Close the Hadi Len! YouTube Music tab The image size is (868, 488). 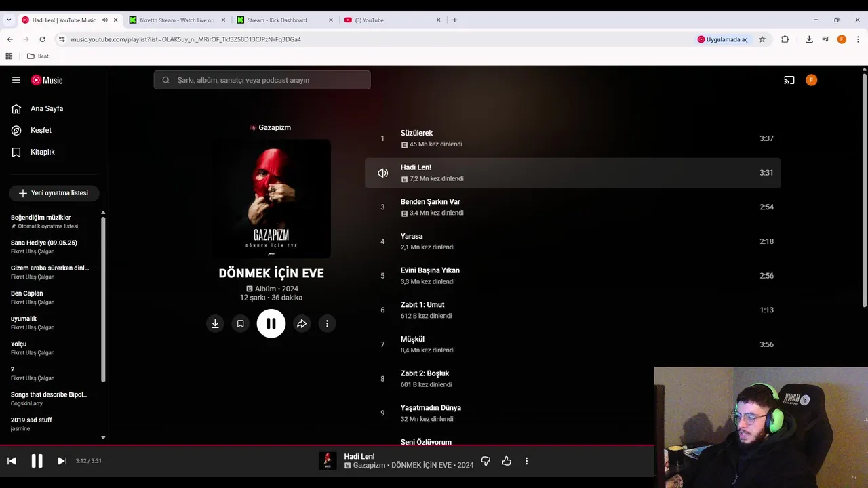pos(115,20)
